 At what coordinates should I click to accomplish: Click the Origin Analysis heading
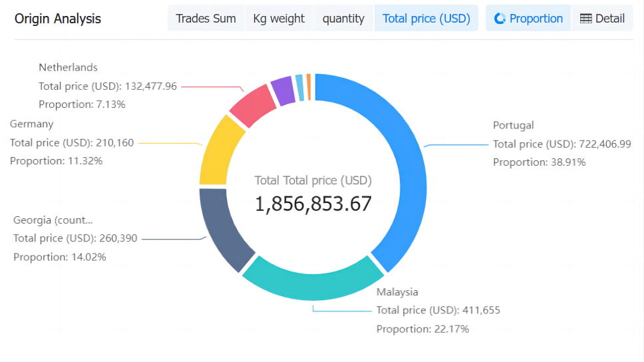tap(57, 19)
